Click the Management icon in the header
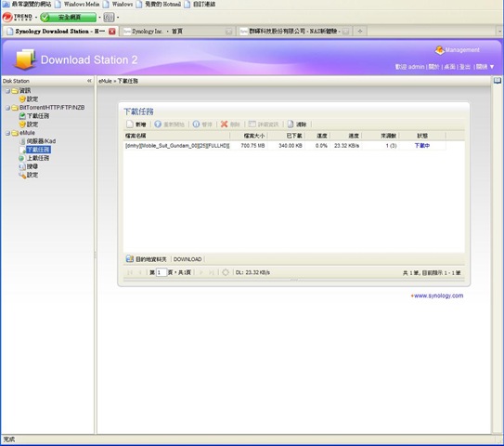504x446 pixels. coord(439,50)
